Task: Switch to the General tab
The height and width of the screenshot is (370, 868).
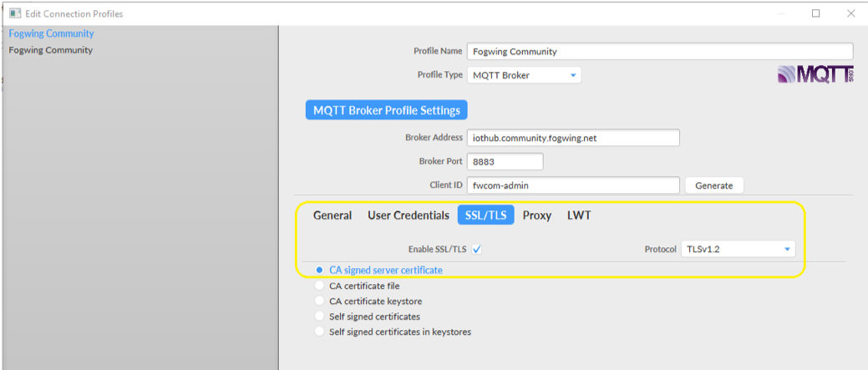Action: point(332,215)
